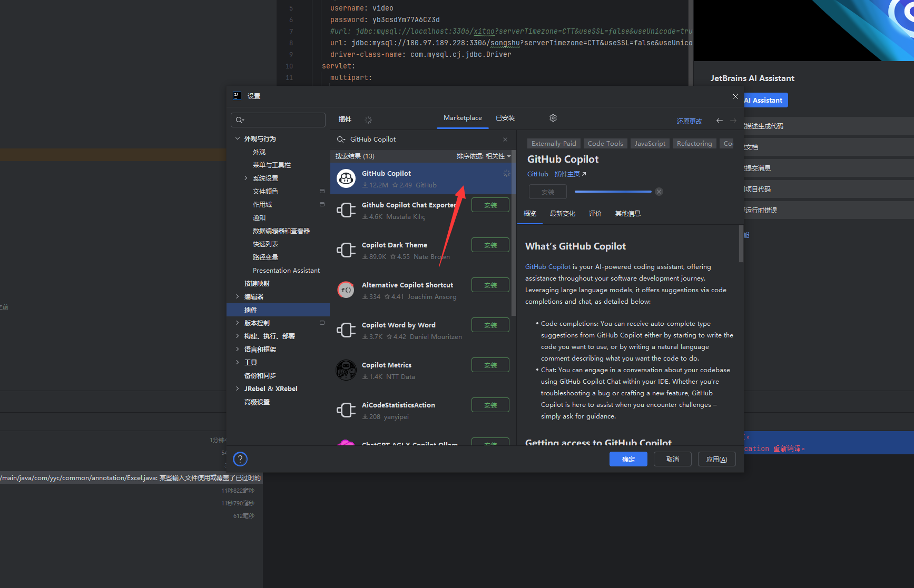Open plugin settings gear icon

[553, 118]
